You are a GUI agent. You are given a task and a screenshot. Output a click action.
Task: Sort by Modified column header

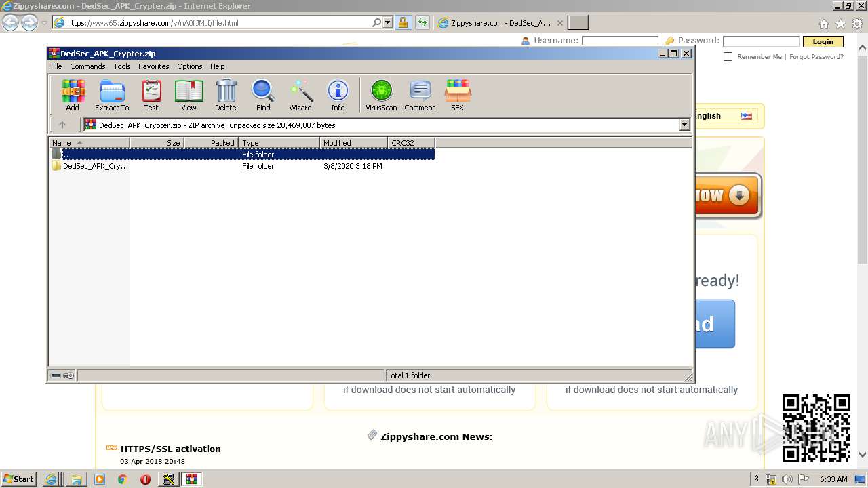pyautogui.click(x=353, y=142)
